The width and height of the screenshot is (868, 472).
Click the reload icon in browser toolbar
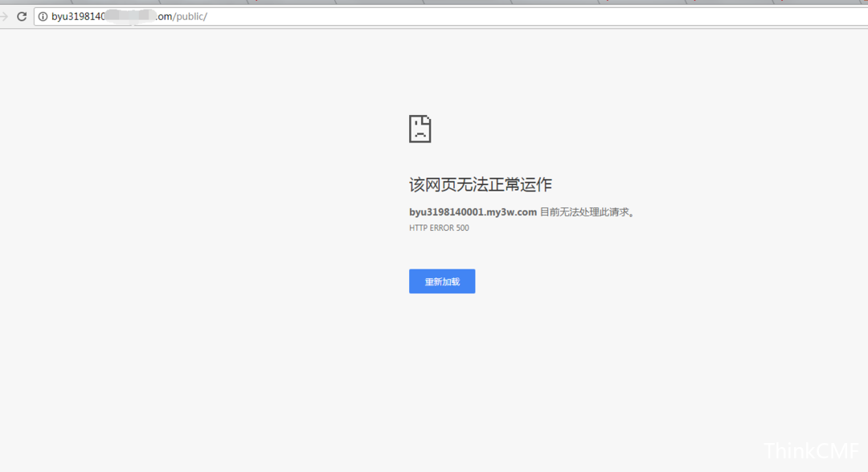coord(22,16)
